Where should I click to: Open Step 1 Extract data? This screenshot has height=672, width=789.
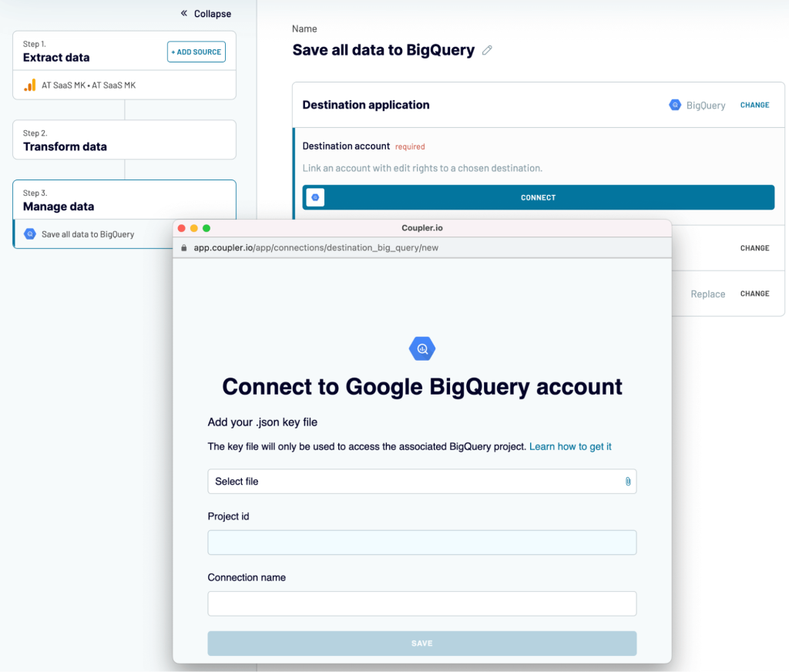click(56, 52)
